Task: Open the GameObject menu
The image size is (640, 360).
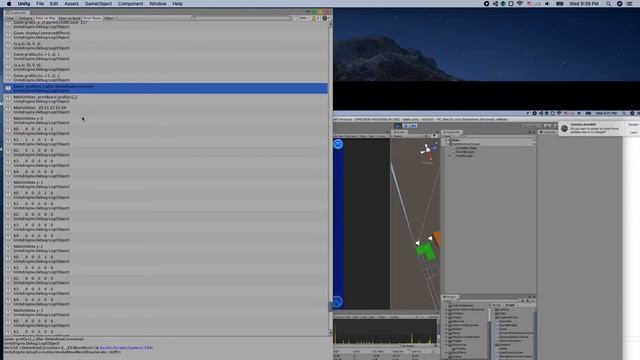Action: 98,4
